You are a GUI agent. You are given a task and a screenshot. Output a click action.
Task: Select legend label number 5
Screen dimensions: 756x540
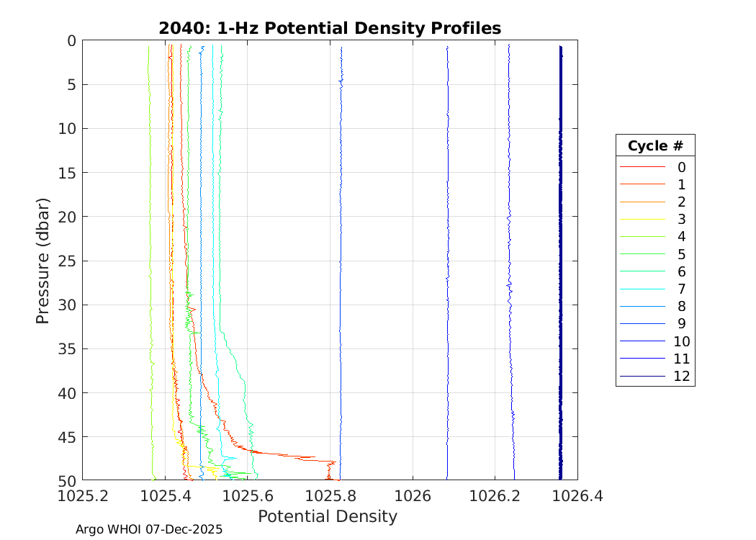(x=681, y=254)
